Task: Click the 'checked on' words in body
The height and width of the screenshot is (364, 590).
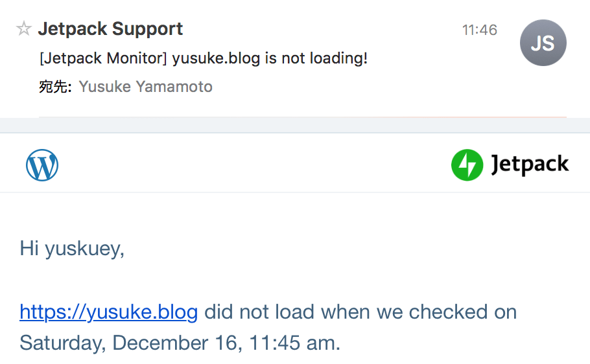Action: [x=463, y=312]
